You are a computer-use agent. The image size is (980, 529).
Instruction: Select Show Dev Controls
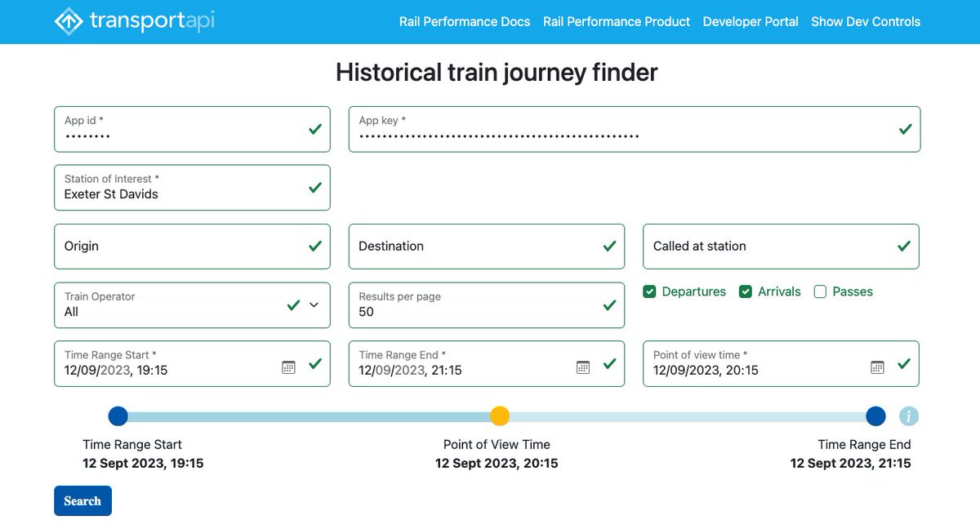point(866,22)
